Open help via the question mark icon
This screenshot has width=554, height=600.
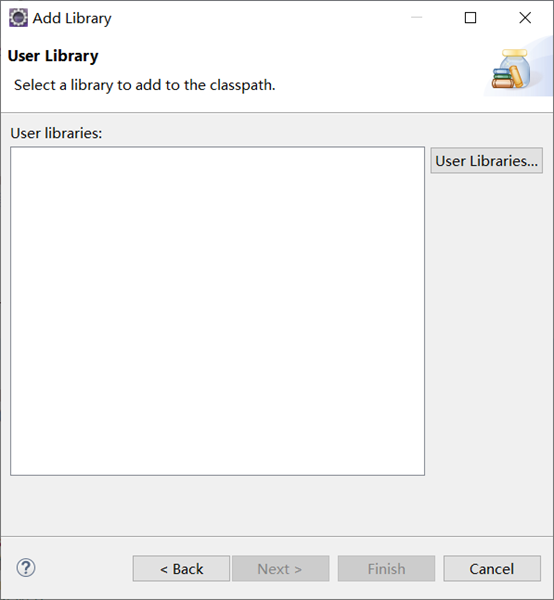coord(26,568)
